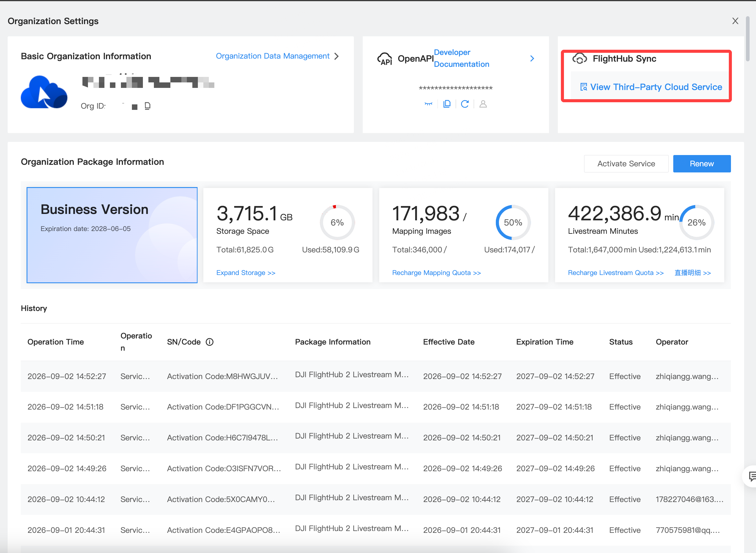Expand the arrow next to Organization Data Management
Image resolution: width=756 pixels, height=553 pixels.
(x=336, y=56)
